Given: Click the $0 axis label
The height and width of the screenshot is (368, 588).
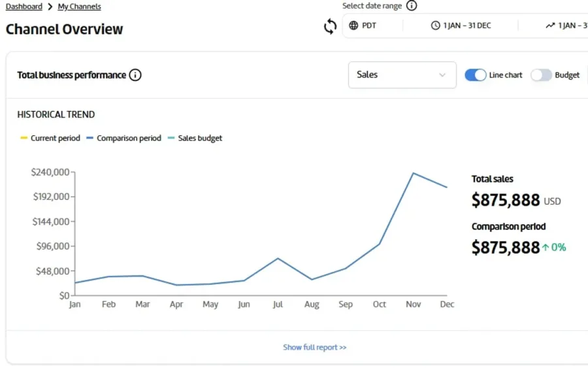Looking at the screenshot, I should pyautogui.click(x=65, y=295).
